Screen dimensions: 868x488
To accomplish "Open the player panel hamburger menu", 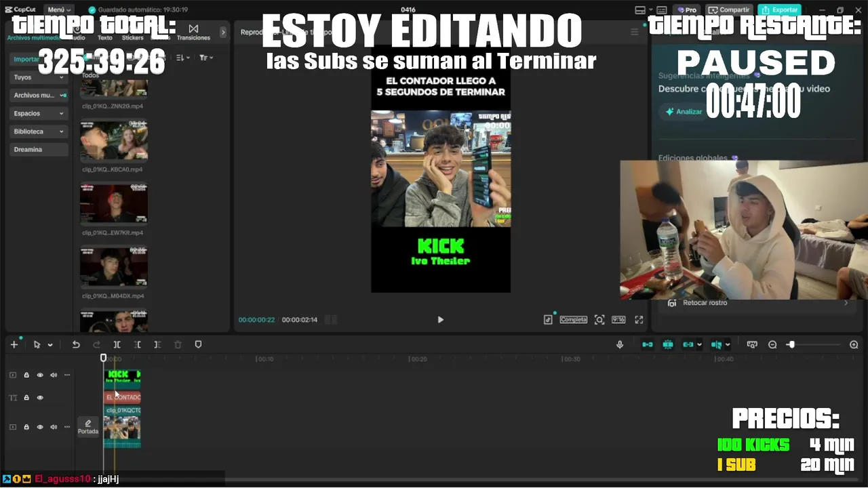I will [635, 32].
